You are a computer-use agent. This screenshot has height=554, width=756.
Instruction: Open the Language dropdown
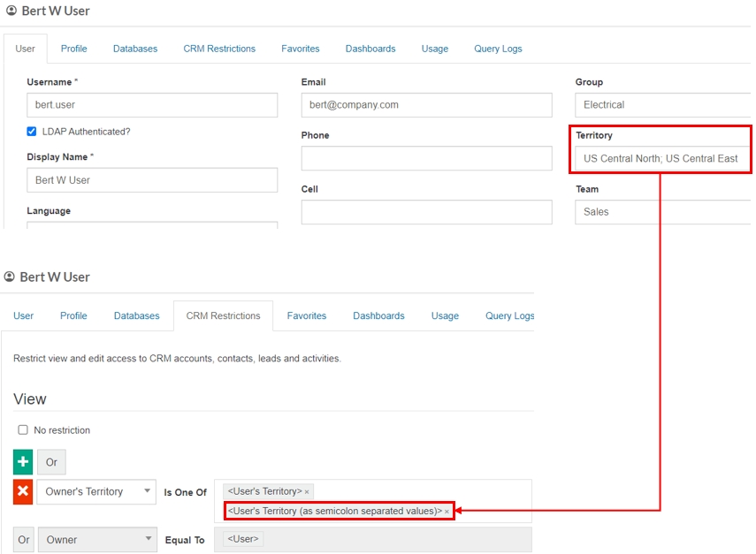tap(151, 225)
